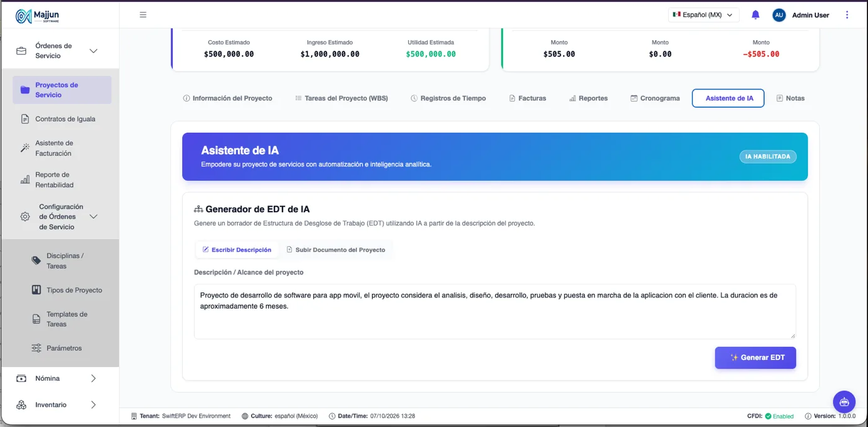Click into the project description text area
The width and height of the screenshot is (868, 427).
(495, 312)
